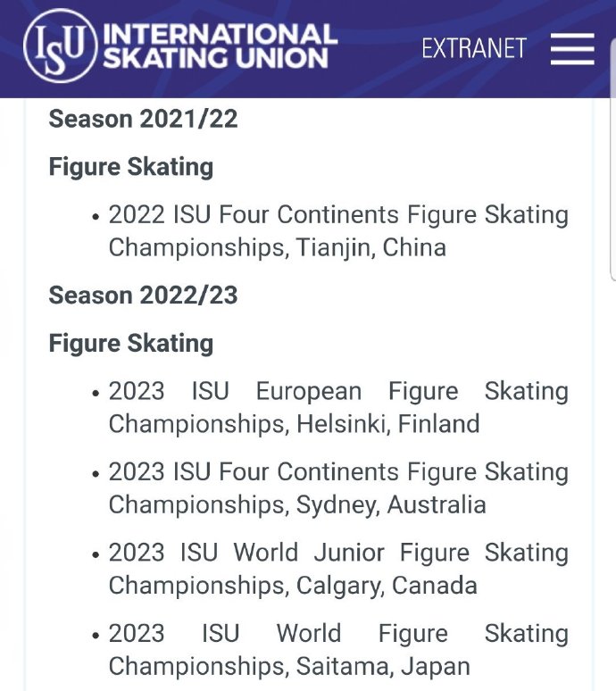Tap the 2022 ISU Four Continents title line
The image size is (616, 691).
pos(337,215)
